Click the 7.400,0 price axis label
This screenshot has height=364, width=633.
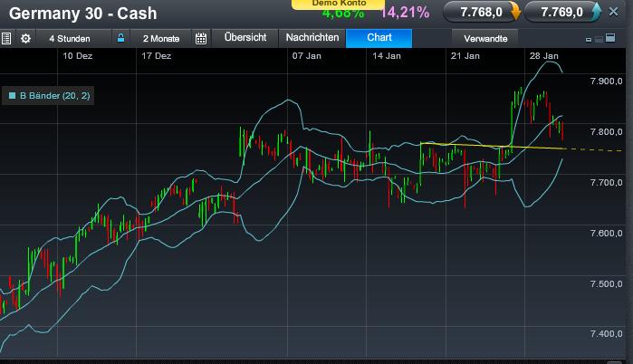point(607,334)
